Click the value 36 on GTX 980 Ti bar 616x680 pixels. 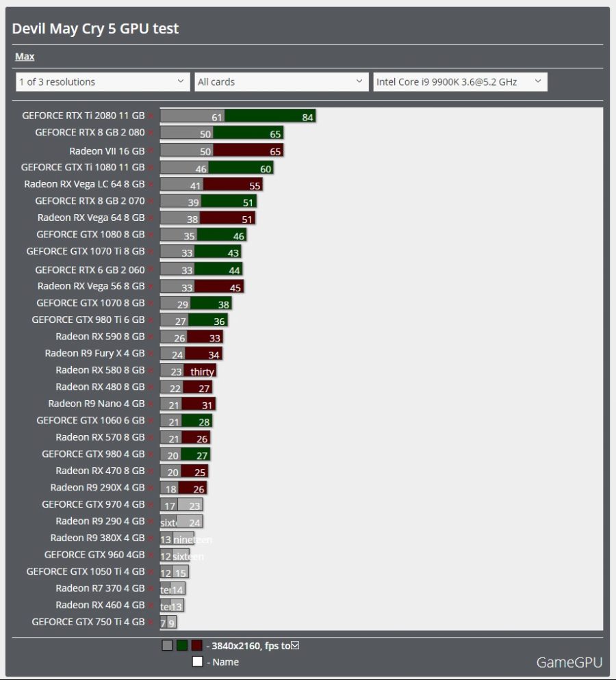tap(219, 322)
